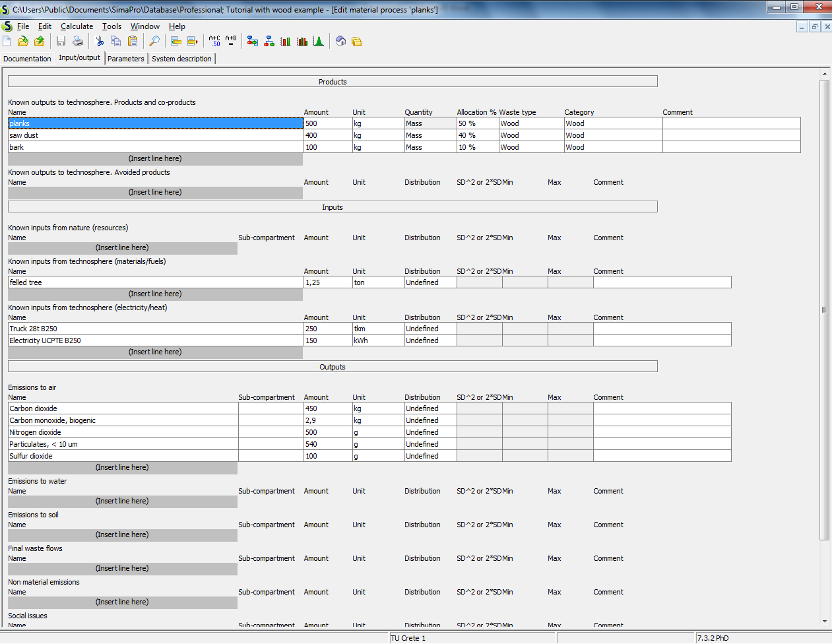
Task: Click Insert line here under inputs from nature
Action: 122,248
